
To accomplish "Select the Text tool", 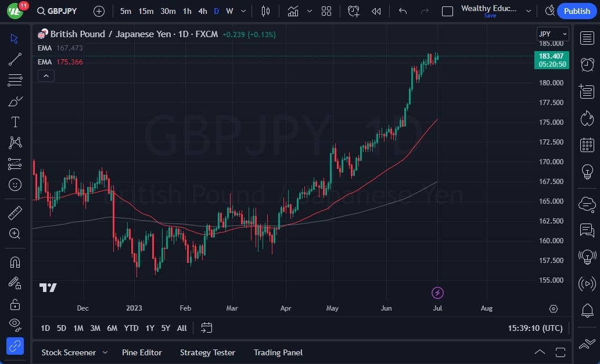I will (15, 122).
